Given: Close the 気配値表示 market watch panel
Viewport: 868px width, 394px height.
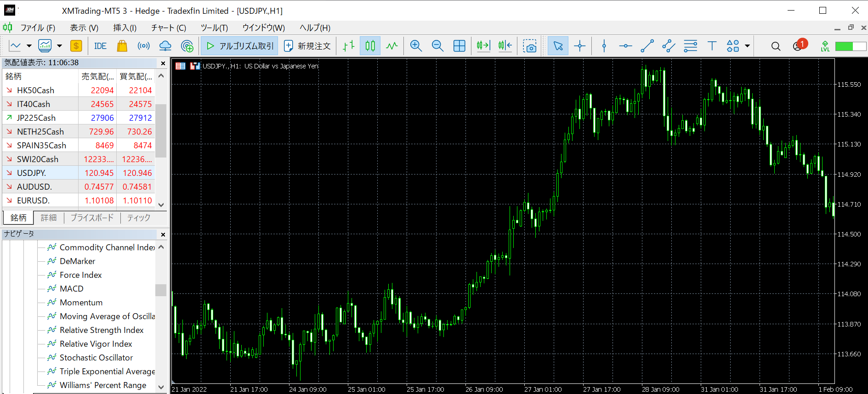Looking at the screenshot, I should [163, 63].
